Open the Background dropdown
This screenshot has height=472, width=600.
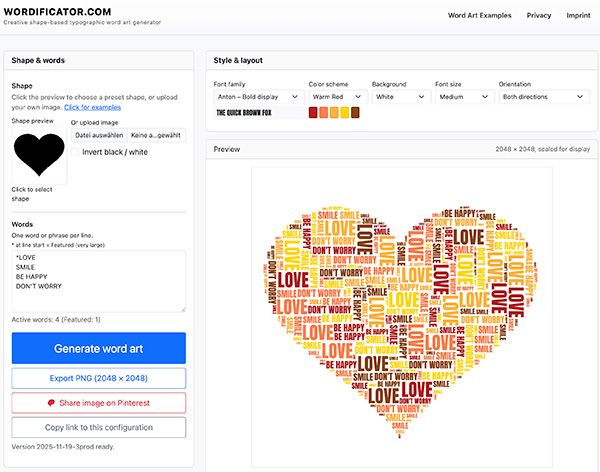click(x=401, y=97)
